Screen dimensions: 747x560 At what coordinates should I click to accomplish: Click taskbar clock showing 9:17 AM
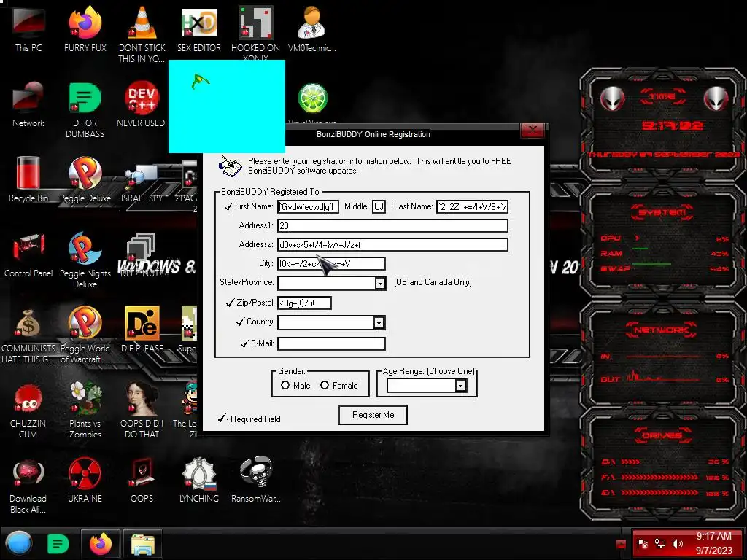713,543
